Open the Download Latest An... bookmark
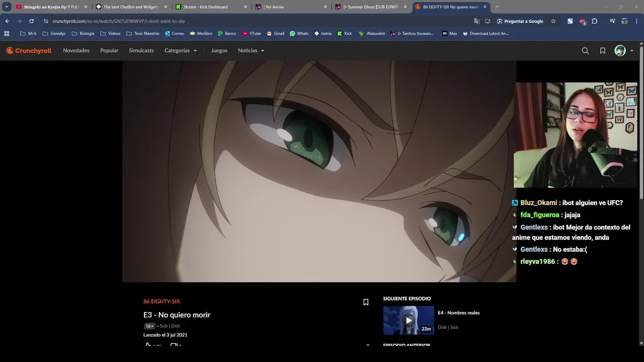 (485, 34)
